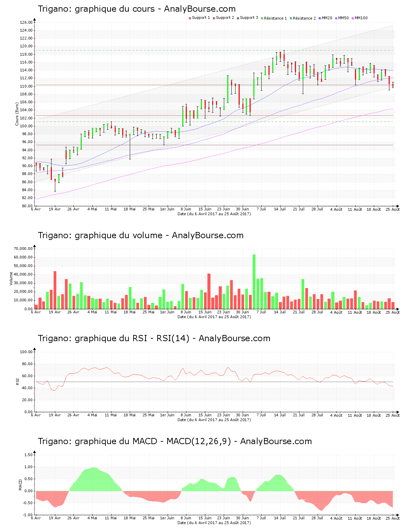
Task: Click the date range caption under RSI chart
Action: point(214,420)
